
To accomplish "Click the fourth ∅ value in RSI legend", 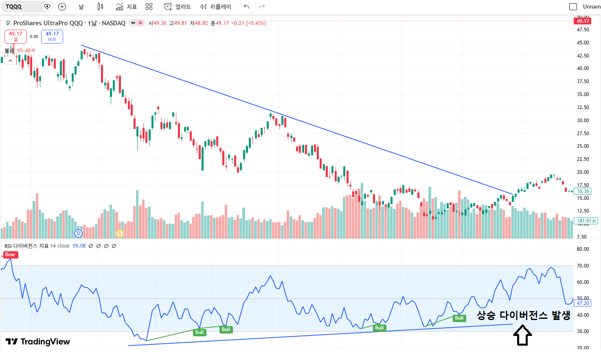I will coord(114,246).
